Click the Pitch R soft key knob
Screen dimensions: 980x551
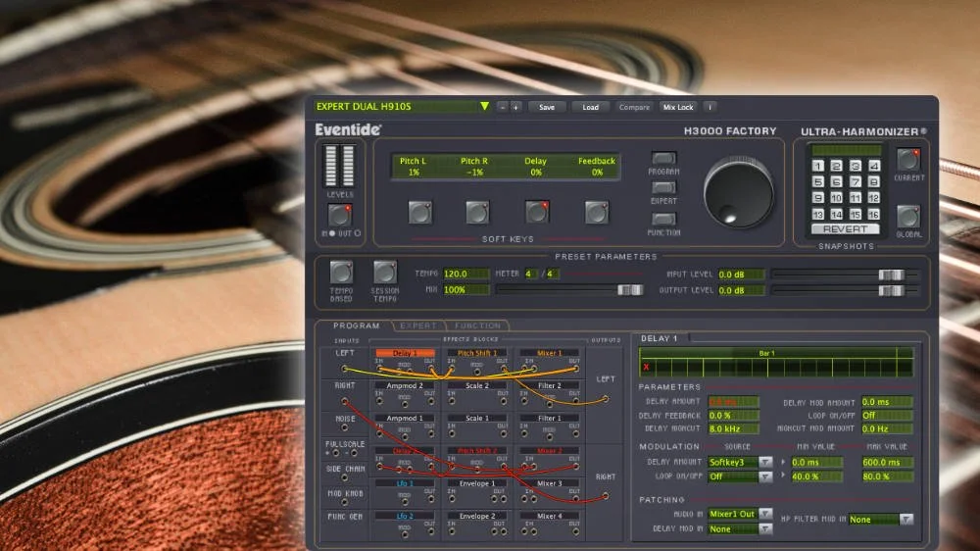[x=477, y=213]
